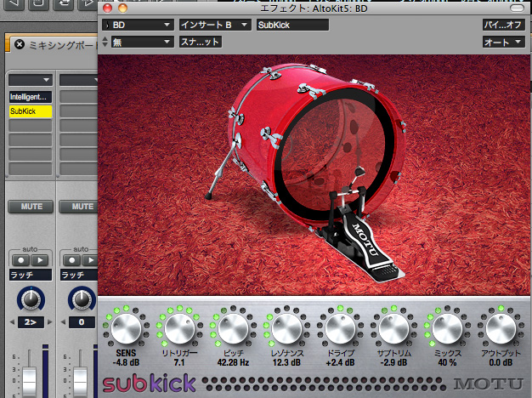532x398 pixels.
Task: Adjust the レゾナンス knob
Action: (x=286, y=328)
